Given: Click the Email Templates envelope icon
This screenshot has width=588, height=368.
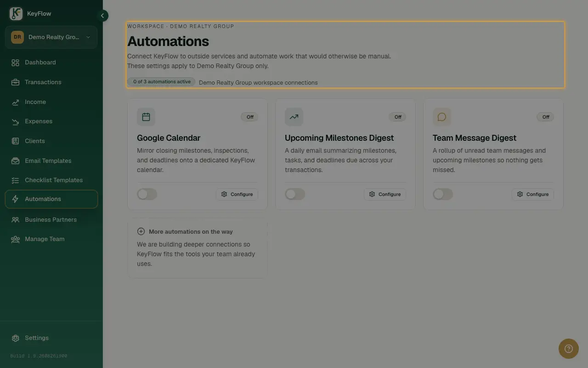Looking at the screenshot, I should coord(16,161).
